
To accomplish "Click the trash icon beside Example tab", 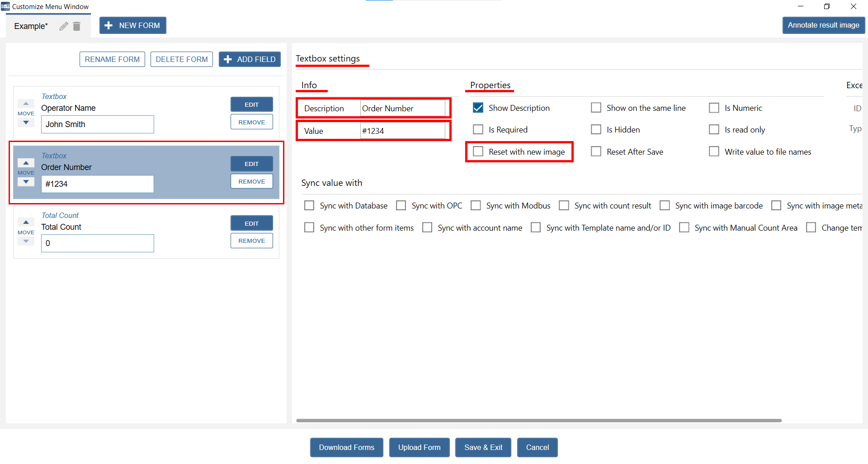I will [77, 26].
